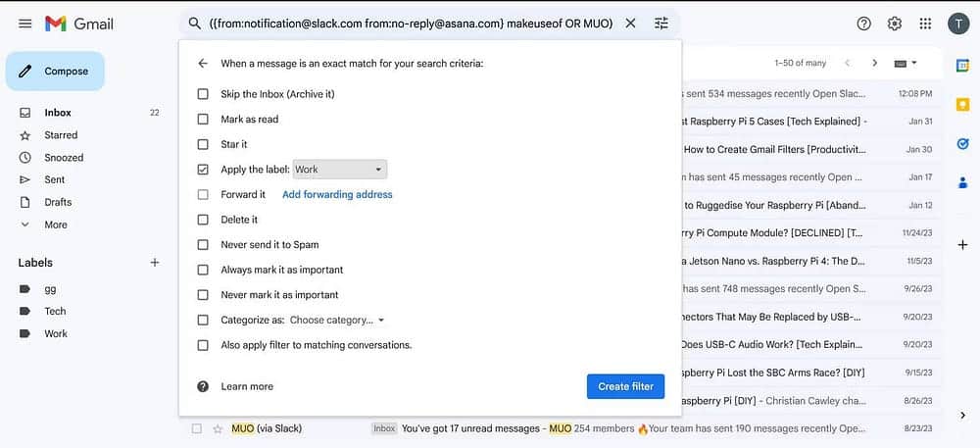Go back with the filter dialog arrow
This screenshot has height=448, width=980.
pyautogui.click(x=203, y=63)
